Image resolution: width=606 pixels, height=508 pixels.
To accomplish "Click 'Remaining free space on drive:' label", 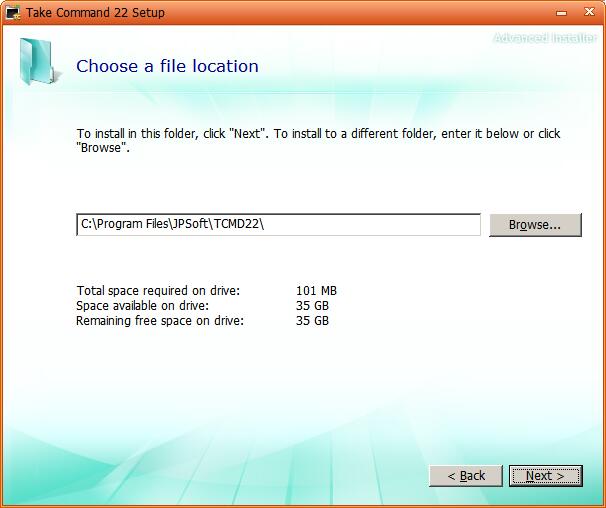I will click(160, 320).
